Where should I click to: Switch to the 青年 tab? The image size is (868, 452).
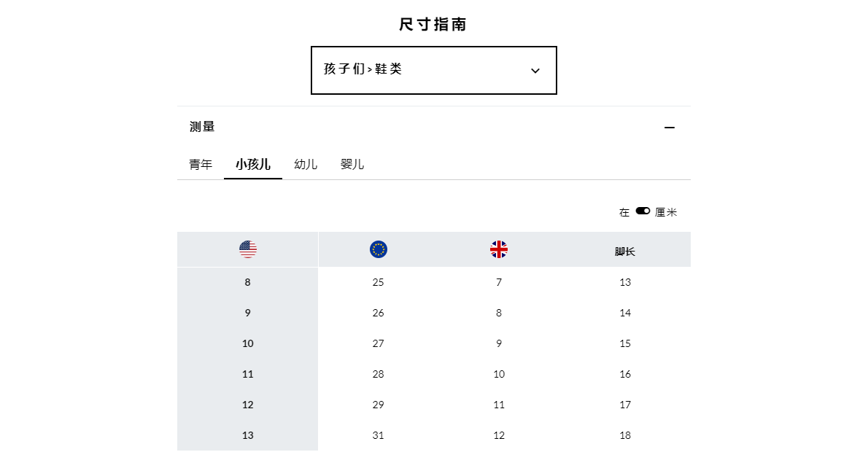pyautogui.click(x=201, y=164)
